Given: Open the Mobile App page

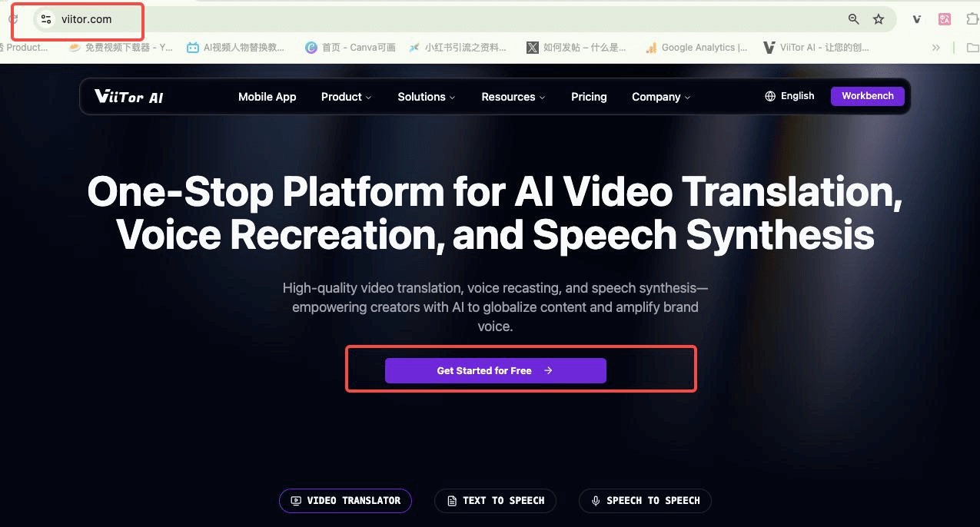Looking at the screenshot, I should pos(267,97).
